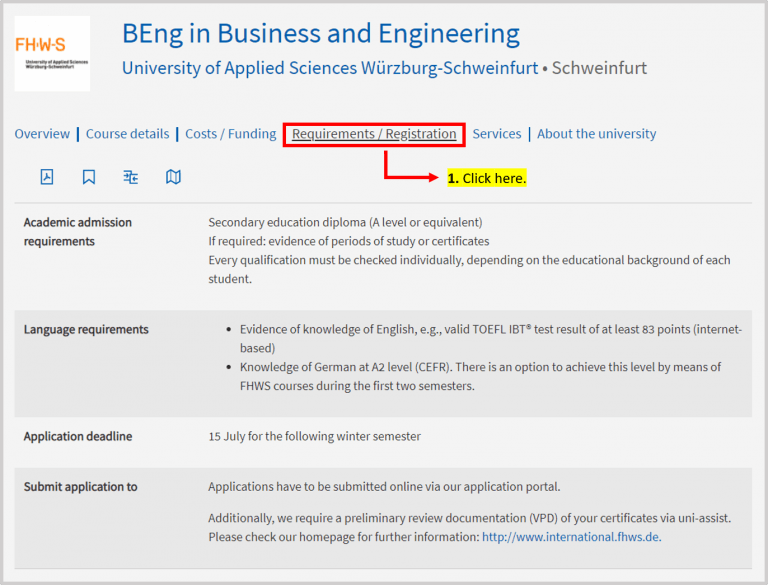This screenshot has height=585, width=768.
Task: Click the preliminary review documentation (VPD) sentence
Action: [x=470, y=518]
